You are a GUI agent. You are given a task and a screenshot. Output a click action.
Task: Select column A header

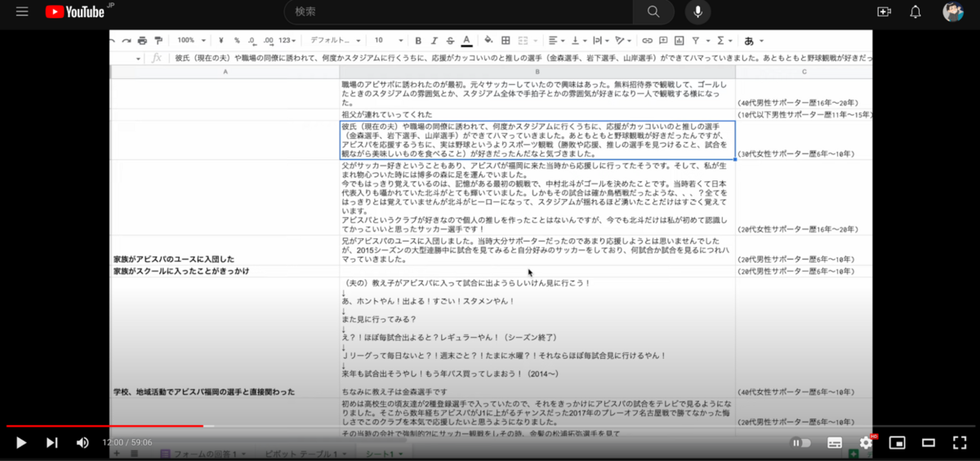(x=225, y=72)
